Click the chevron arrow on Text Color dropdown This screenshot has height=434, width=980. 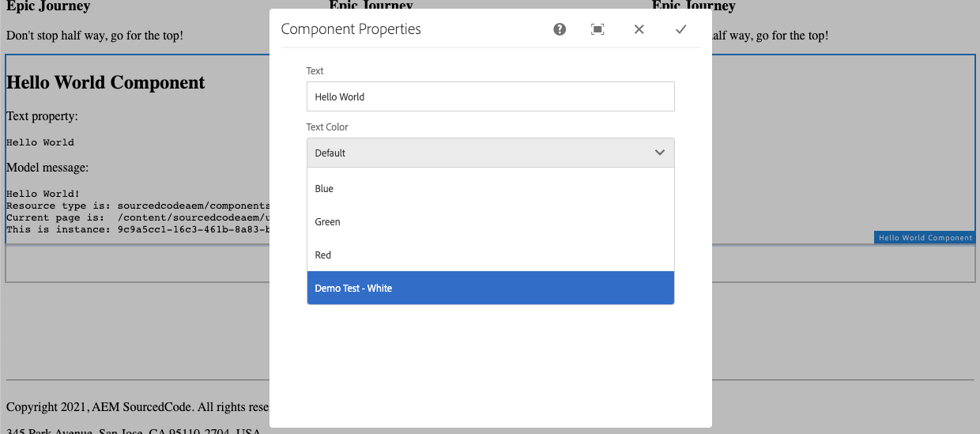coord(660,153)
